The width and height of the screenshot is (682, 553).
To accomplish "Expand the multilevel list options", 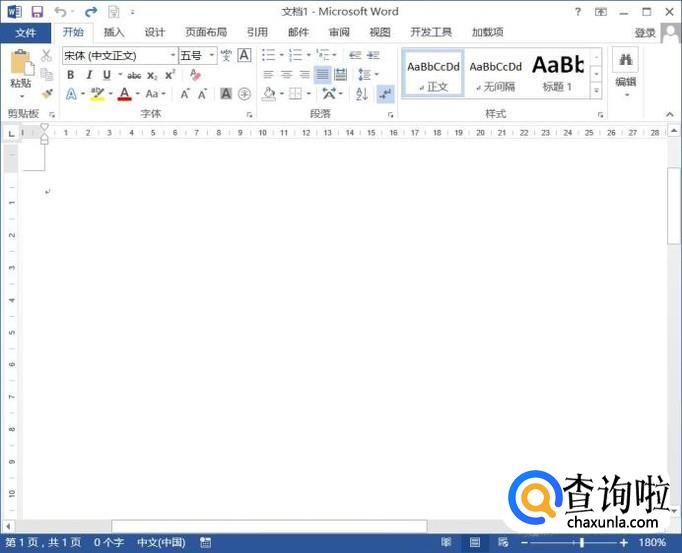I will [335, 55].
